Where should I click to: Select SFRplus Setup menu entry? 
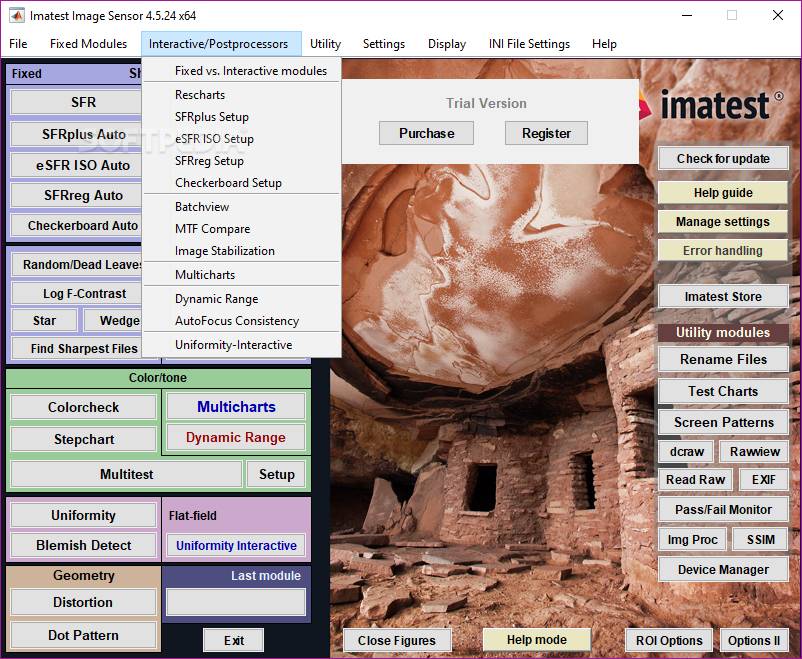(x=241, y=117)
